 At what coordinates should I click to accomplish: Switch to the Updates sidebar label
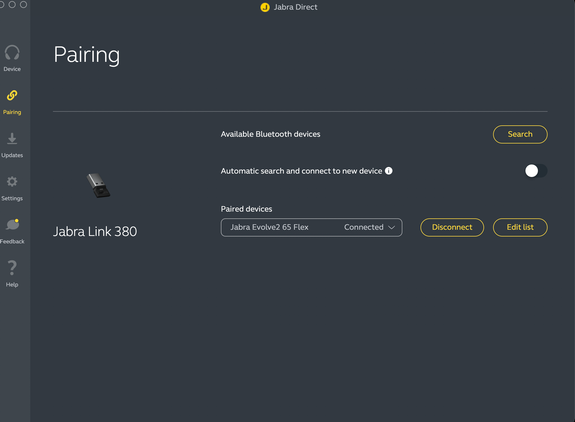pyautogui.click(x=12, y=155)
